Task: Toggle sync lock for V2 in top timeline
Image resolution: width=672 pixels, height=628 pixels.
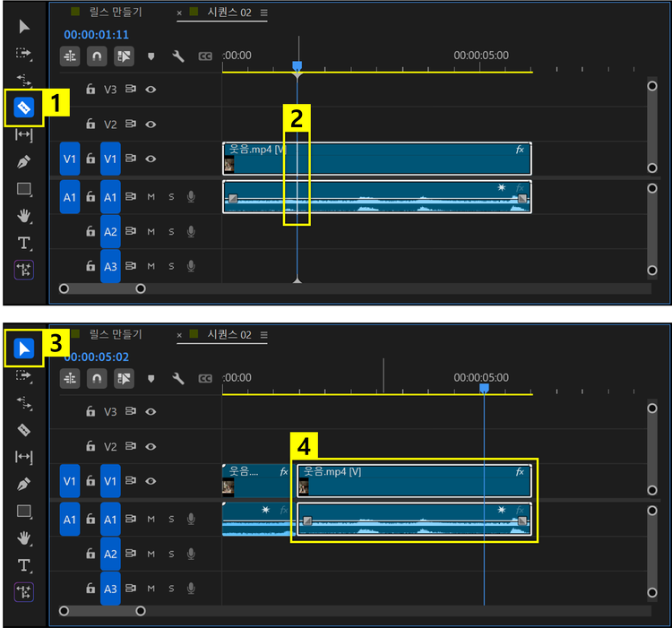Action: (x=131, y=124)
